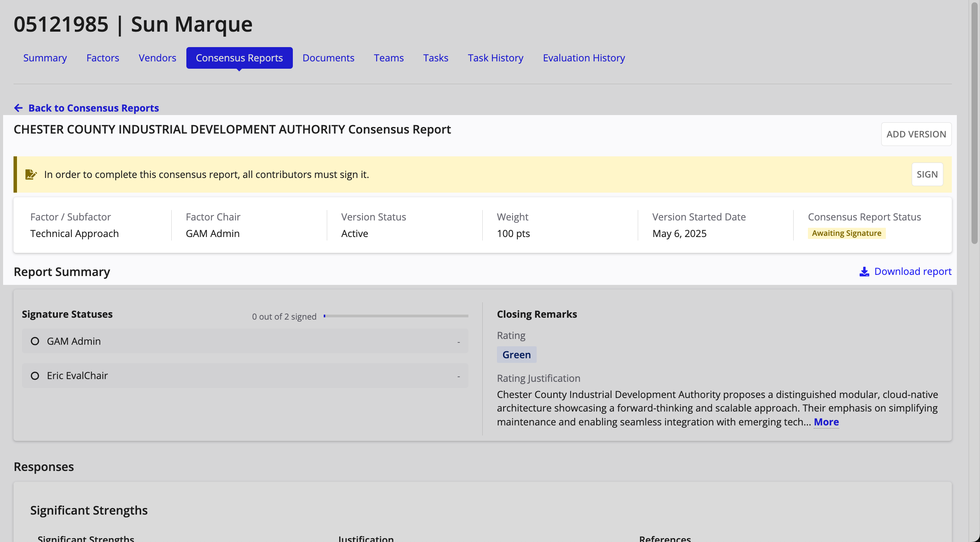Open the Teams tab

point(389,58)
